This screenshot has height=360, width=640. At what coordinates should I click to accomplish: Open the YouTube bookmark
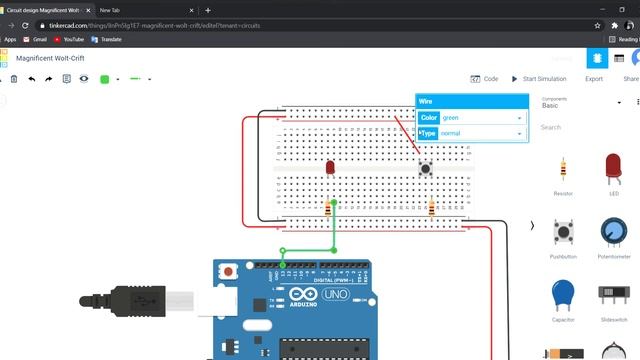pyautogui.click(x=69, y=40)
